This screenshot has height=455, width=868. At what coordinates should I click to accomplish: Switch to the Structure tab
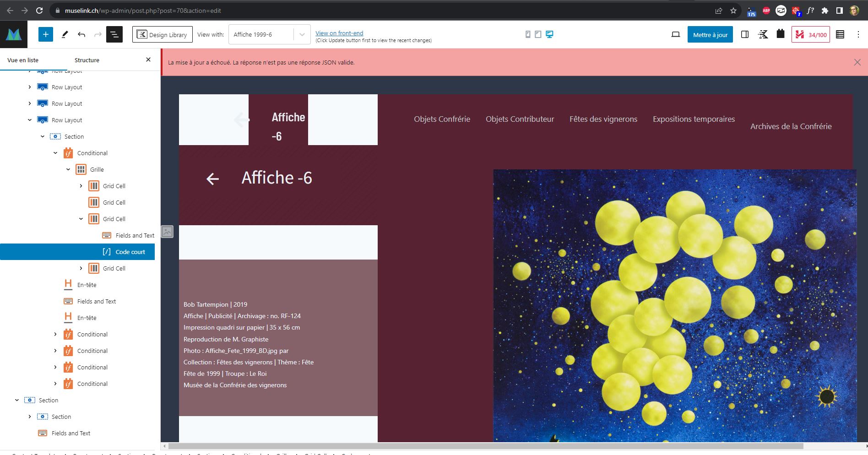tap(87, 60)
